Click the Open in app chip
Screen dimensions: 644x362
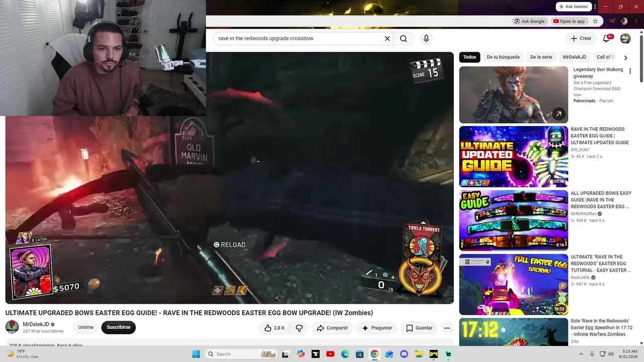coord(569,21)
